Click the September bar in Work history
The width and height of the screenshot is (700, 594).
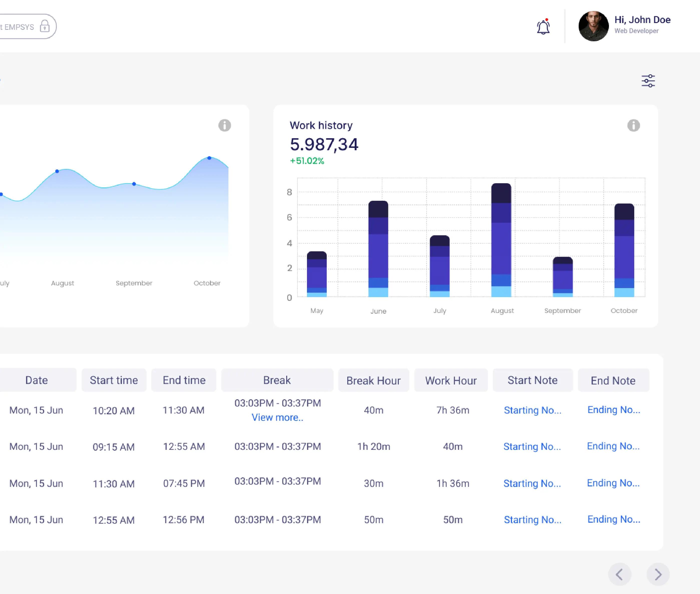tap(563, 277)
